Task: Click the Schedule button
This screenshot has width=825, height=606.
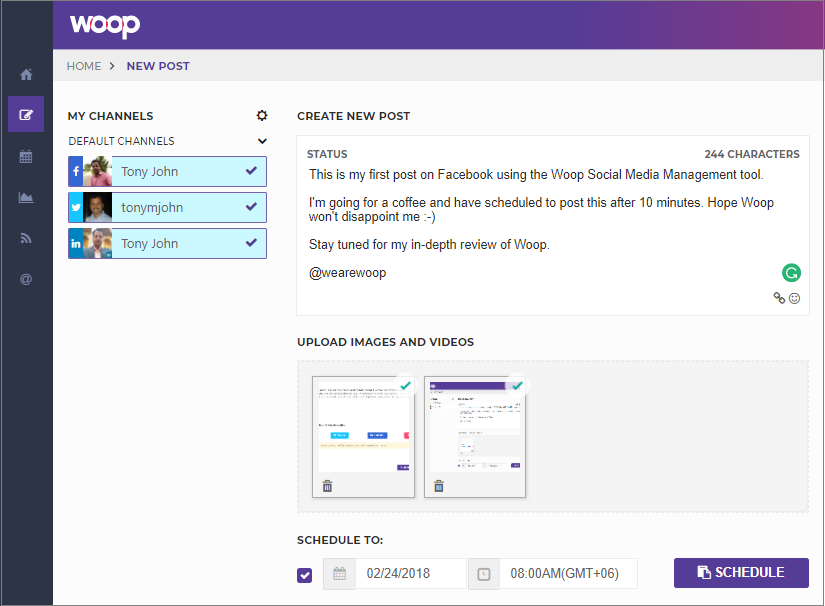Action: [741, 573]
